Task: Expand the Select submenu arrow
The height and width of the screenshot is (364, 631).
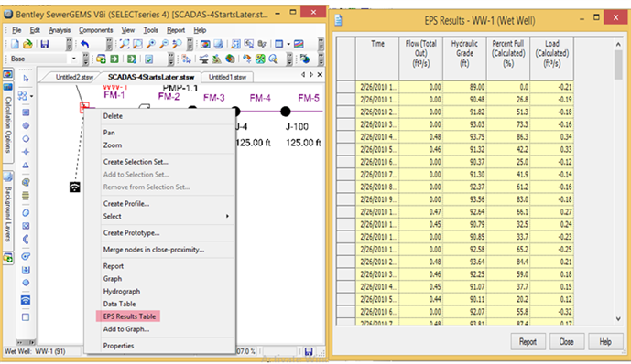Action: 227,216
